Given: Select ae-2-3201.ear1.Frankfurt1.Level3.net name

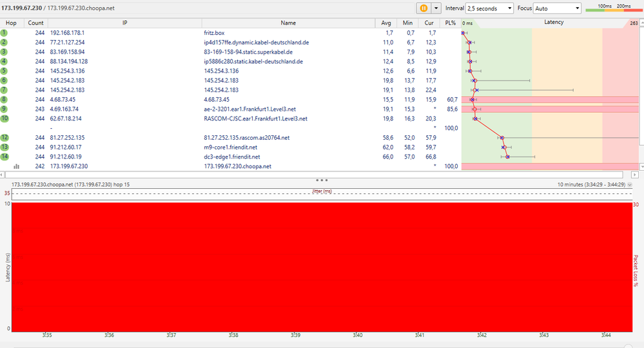Looking at the screenshot, I should coord(249,109).
